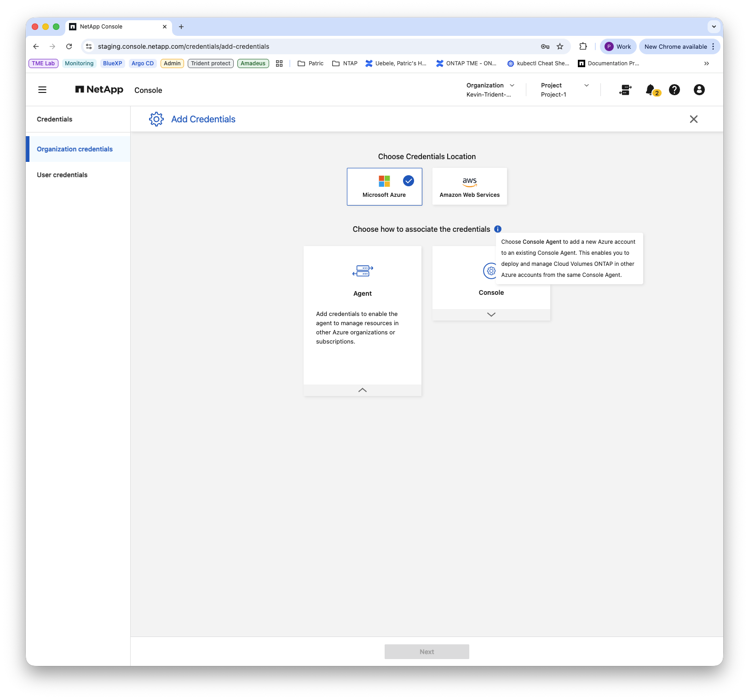This screenshot has width=749, height=700.
Task: Reload the current page
Action: 69,46
